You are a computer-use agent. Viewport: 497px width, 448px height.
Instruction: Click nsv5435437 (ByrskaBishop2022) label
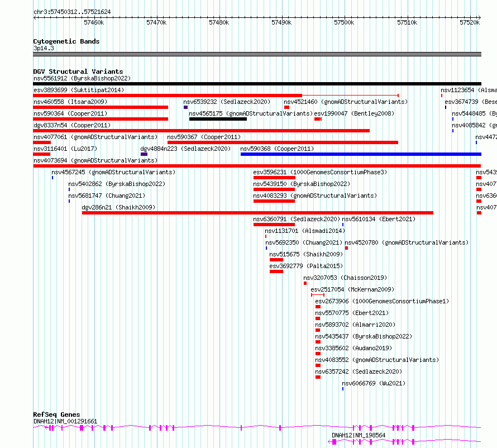pyautogui.click(x=364, y=336)
